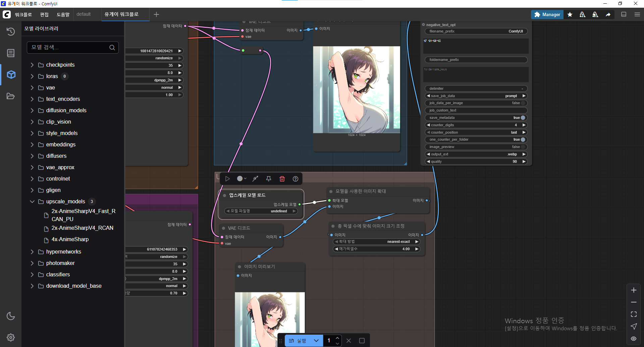Delete the selected node trash icon
This screenshot has width=644, height=347.
coord(282,179)
